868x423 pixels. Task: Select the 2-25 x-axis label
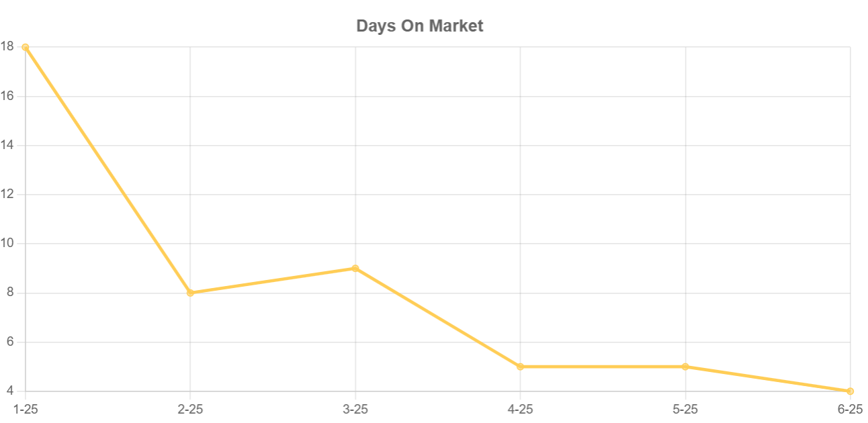pyautogui.click(x=190, y=409)
